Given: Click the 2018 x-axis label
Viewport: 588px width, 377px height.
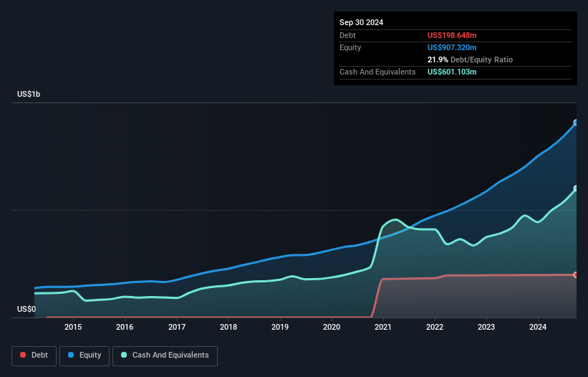Looking at the screenshot, I should click(228, 327).
